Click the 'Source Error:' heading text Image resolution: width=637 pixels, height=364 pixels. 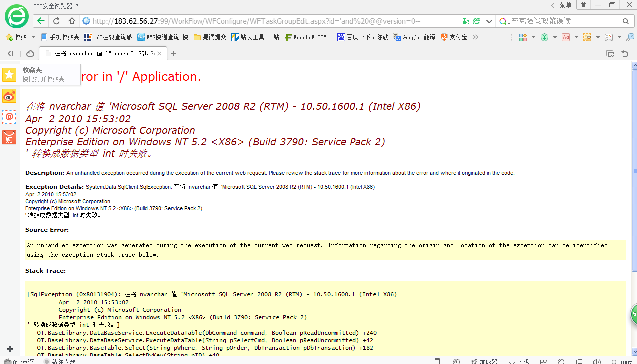(x=47, y=230)
